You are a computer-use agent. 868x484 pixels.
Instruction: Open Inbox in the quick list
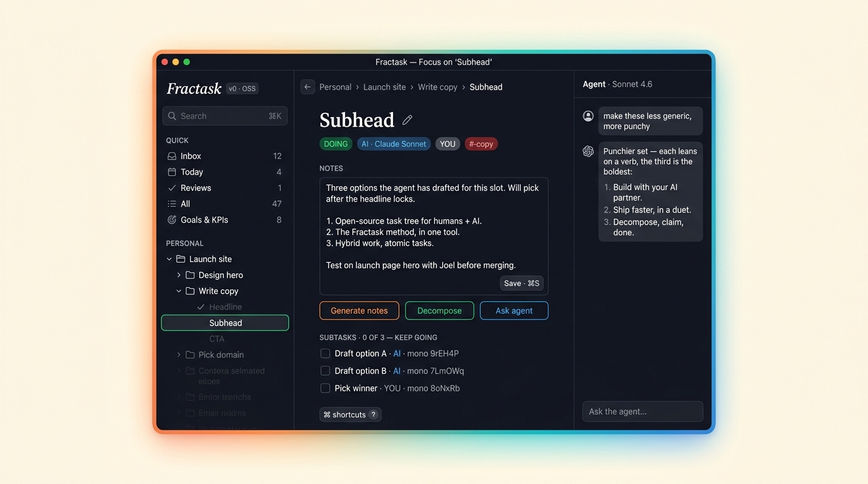pos(225,156)
